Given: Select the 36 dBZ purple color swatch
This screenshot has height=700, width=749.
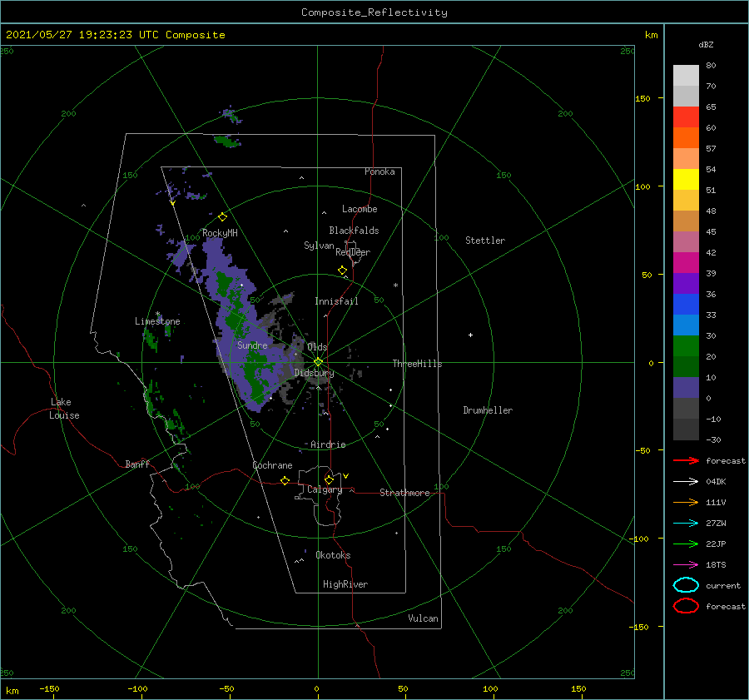Looking at the screenshot, I should click(686, 283).
